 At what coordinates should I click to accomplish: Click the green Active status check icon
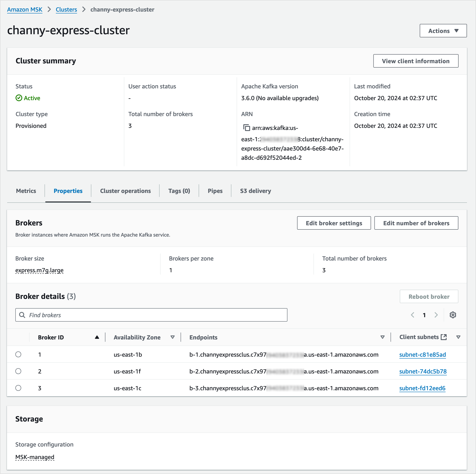point(19,98)
